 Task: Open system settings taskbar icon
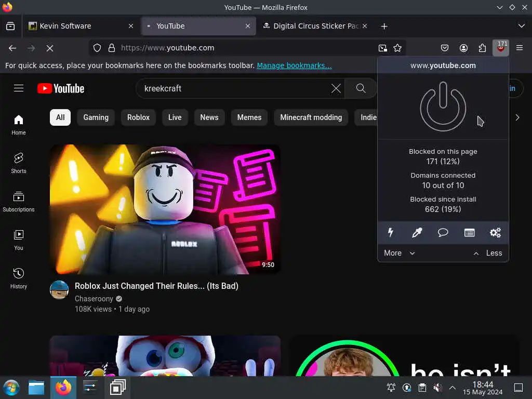point(90,388)
